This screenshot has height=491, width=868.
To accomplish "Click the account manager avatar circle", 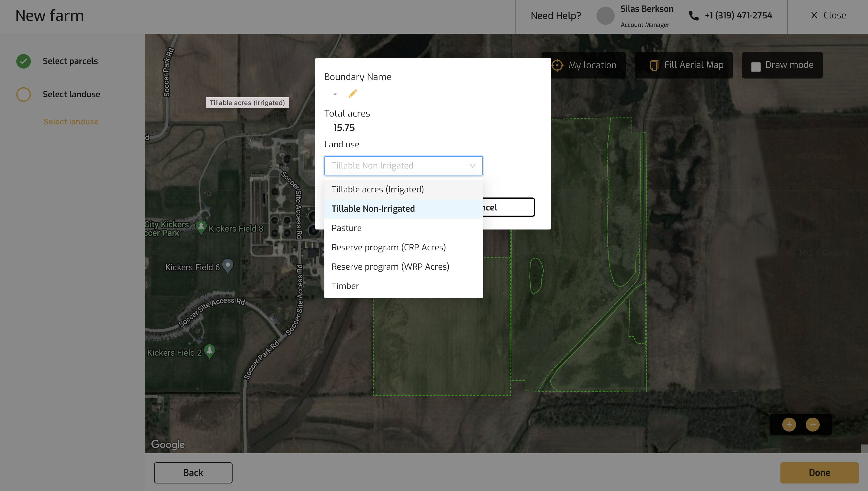I will tap(605, 15).
